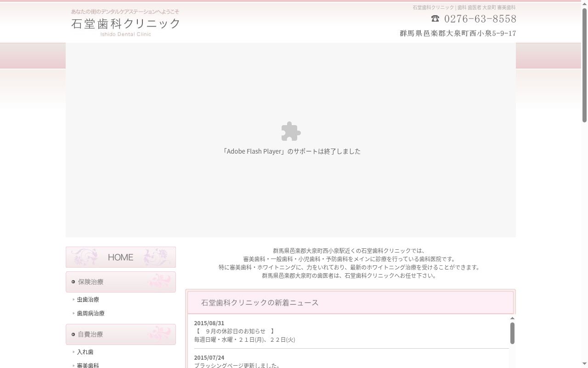This screenshot has width=588, height=368.
Task: Click the 石堂歯科クリニックの新着ニュース heading
Action: point(260,303)
